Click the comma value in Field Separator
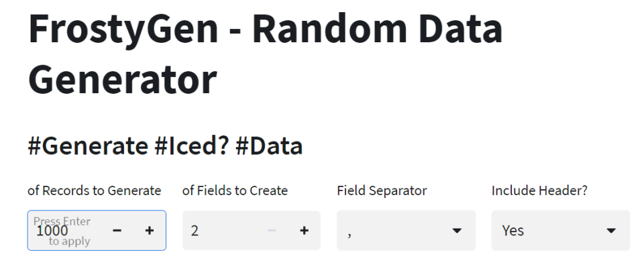Viewport: 644px width, 275px height. (350, 232)
